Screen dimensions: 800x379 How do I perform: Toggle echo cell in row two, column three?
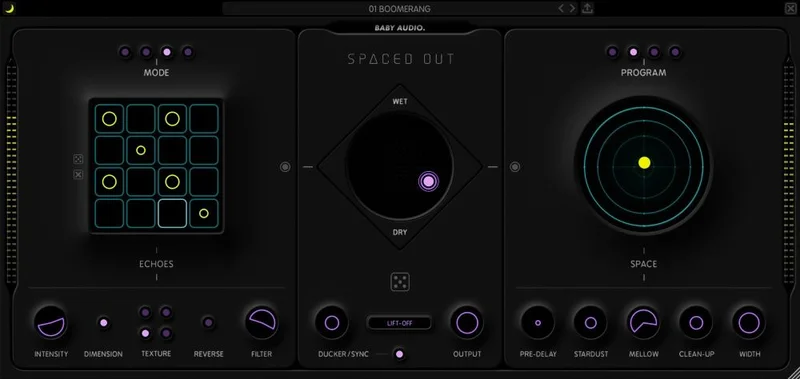172,150
